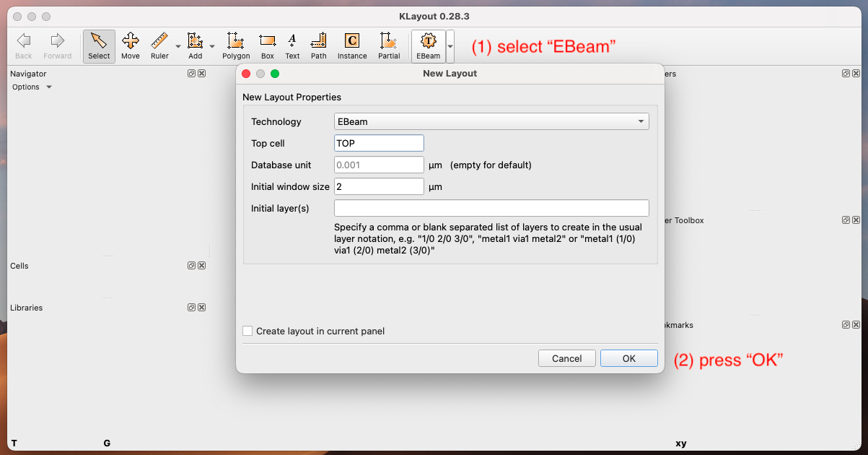
Task: Activate the Ruler tool
Action: [x=160, y=45]
